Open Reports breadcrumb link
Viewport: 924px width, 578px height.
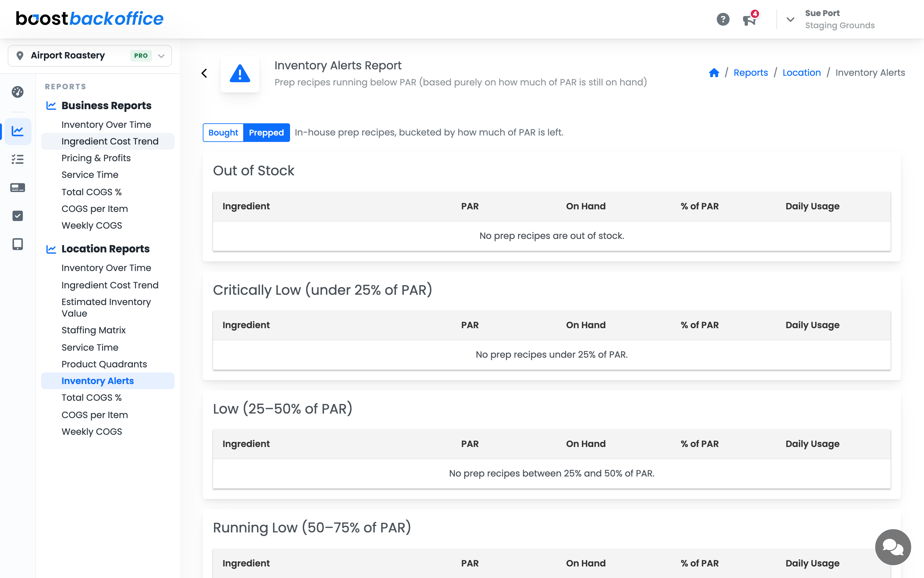pyautogui.click(x=750, y=73)
